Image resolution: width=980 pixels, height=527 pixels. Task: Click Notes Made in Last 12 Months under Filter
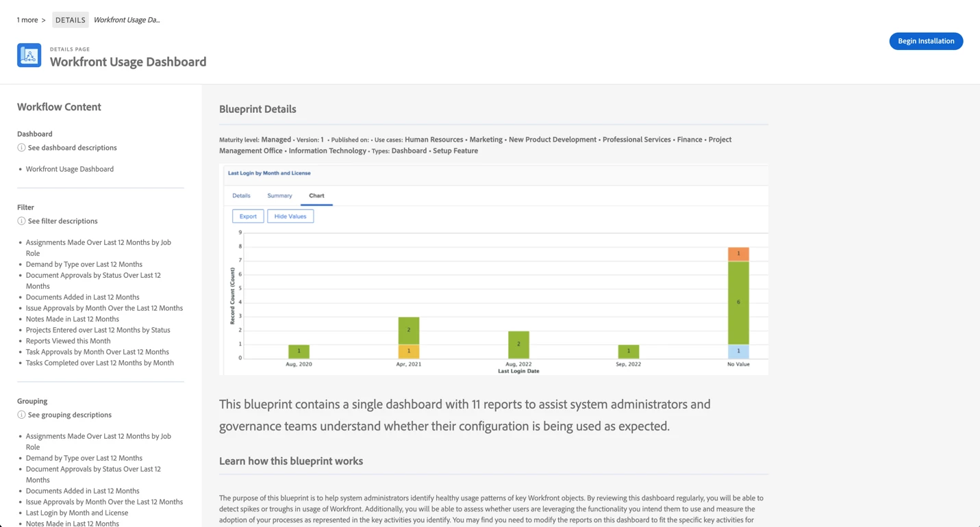click(x=73, y=319)
